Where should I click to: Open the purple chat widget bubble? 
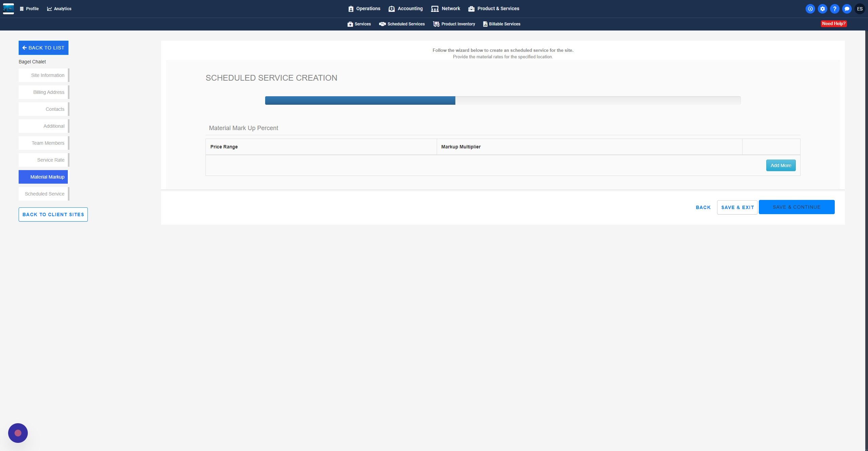pos(18,433)
